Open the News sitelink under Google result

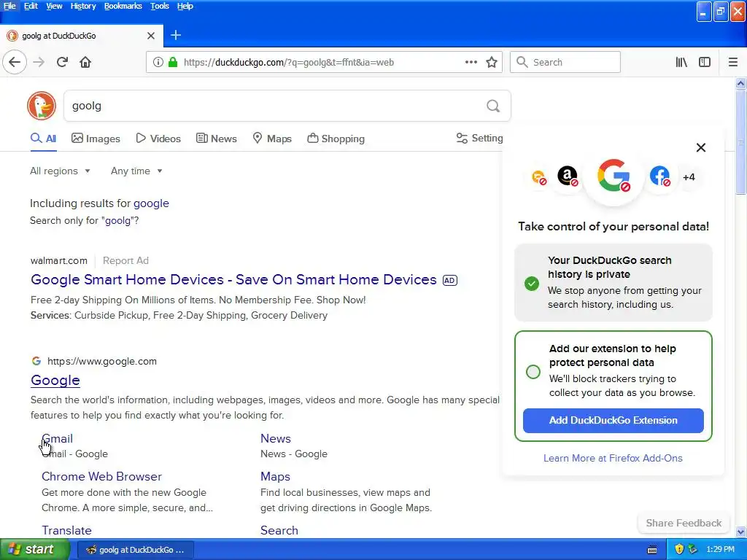[275, 438]
